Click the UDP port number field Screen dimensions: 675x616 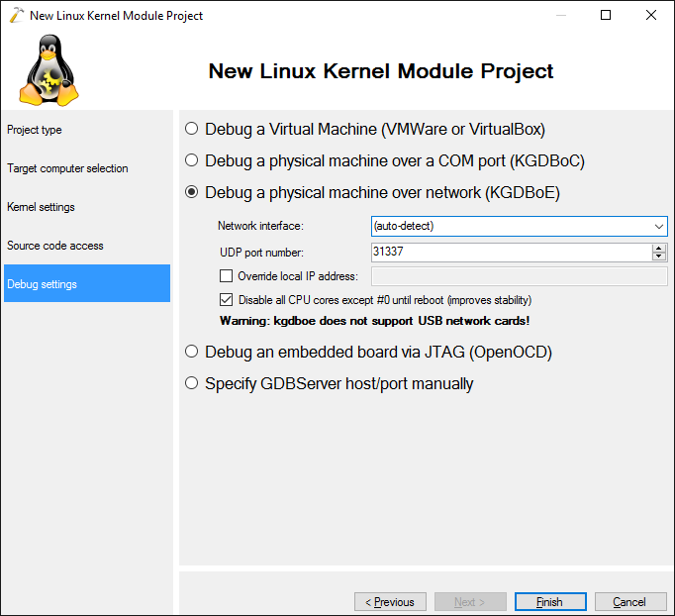pyautogui.click(x=512, y=252)
